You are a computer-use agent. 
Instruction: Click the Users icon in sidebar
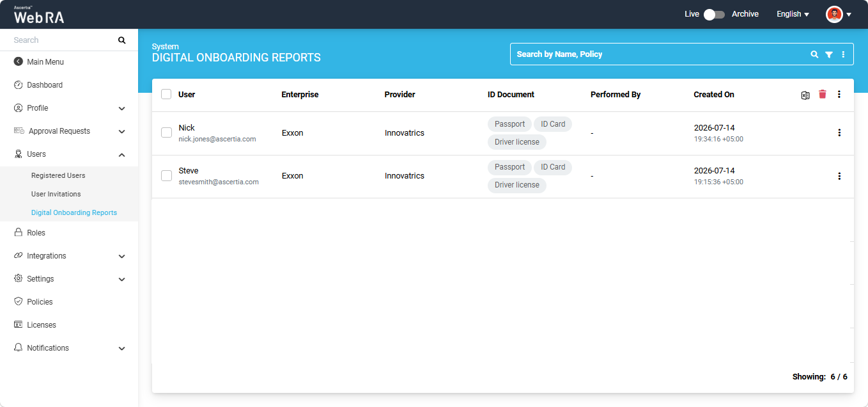click(19, 154)
